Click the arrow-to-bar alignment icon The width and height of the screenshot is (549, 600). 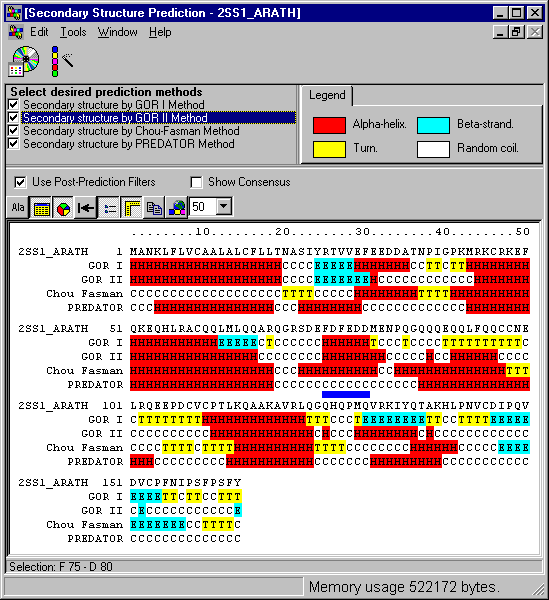coord(86,208)
